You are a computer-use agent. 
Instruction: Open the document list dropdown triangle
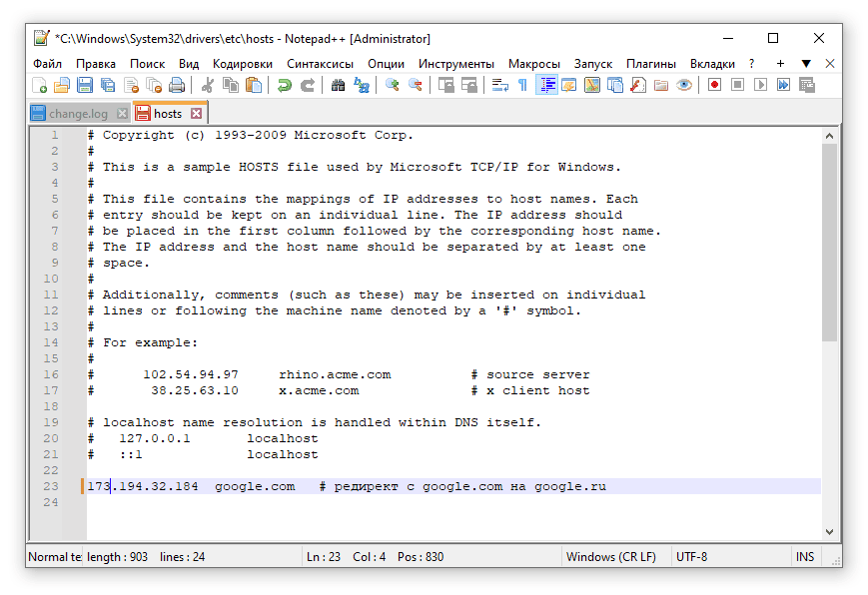click(x=806, y=64)
